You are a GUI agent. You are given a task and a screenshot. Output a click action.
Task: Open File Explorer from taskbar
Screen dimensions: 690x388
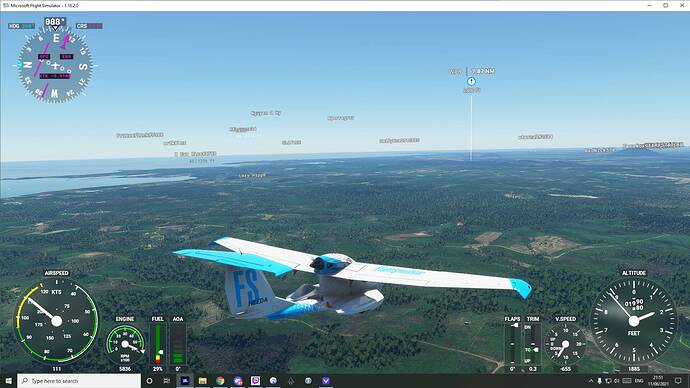click(202, 381)
